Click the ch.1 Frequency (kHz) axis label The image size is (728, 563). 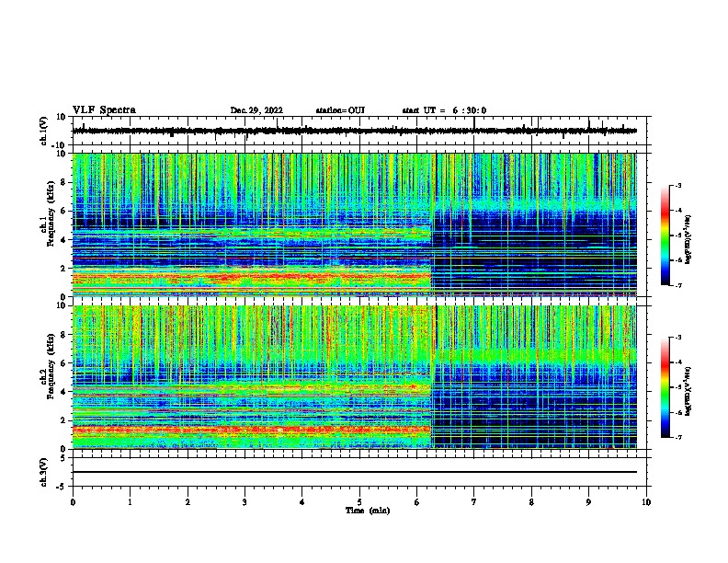tap(48, 214)
